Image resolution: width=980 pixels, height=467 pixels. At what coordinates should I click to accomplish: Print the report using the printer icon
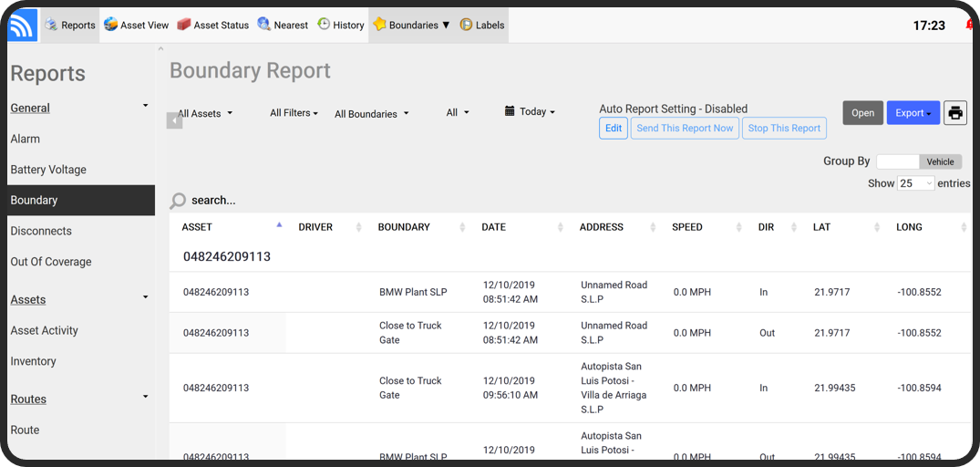coord(954,113)
